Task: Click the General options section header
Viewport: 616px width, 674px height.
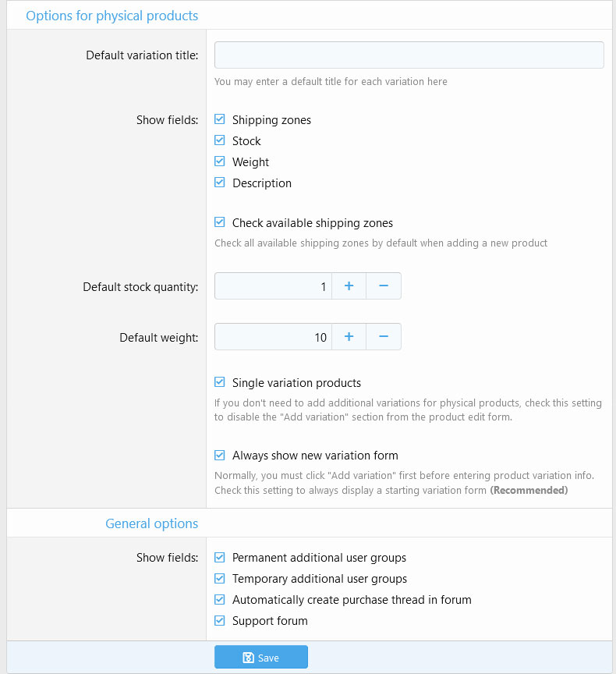Action: [x=152, y=523]
